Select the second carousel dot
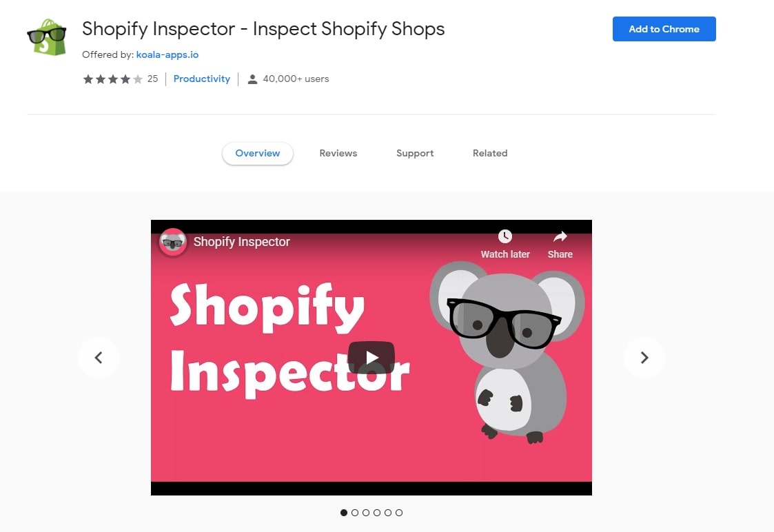 pyautogui.click(x=355, y=513)
